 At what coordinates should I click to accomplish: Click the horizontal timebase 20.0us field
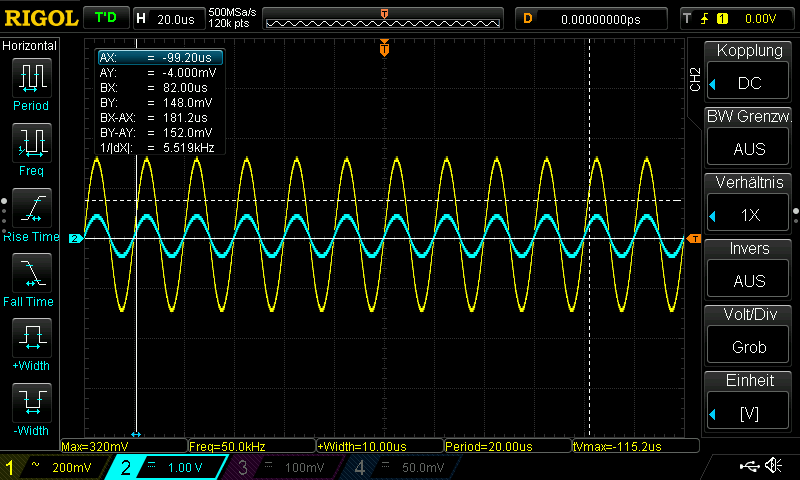tap(168, 19)
